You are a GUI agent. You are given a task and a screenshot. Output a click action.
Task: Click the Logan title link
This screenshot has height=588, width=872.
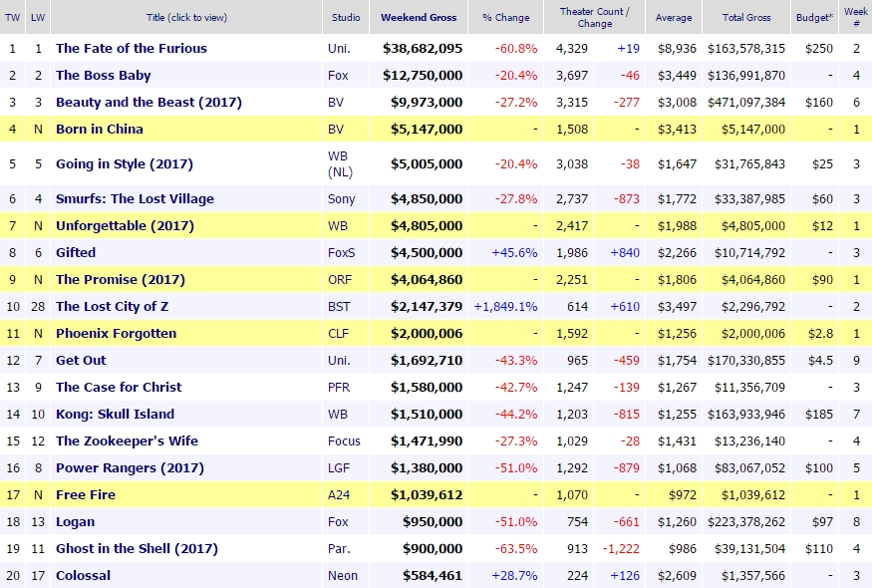75,522
